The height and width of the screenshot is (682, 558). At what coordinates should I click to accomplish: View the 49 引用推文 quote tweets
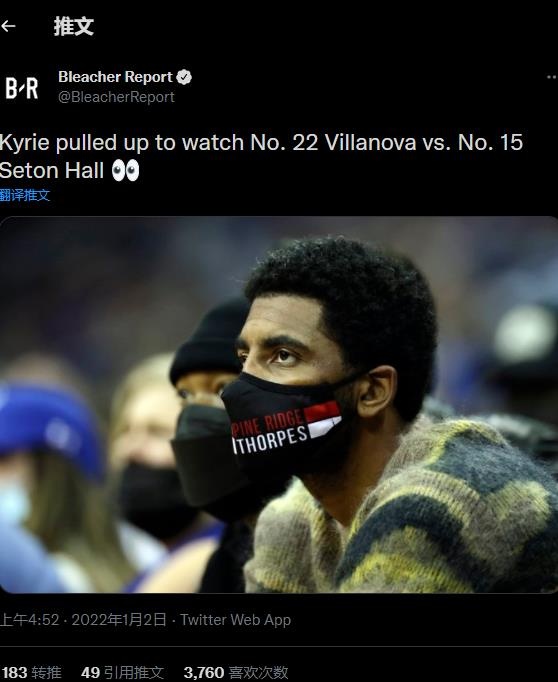click(x=122, y=672)
